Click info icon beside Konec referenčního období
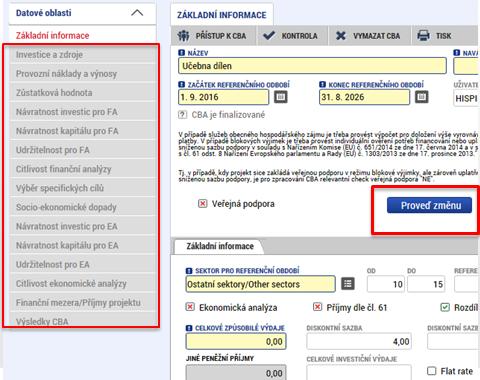The height and width of the screenshot is (380, 480). tap(322, 85)
